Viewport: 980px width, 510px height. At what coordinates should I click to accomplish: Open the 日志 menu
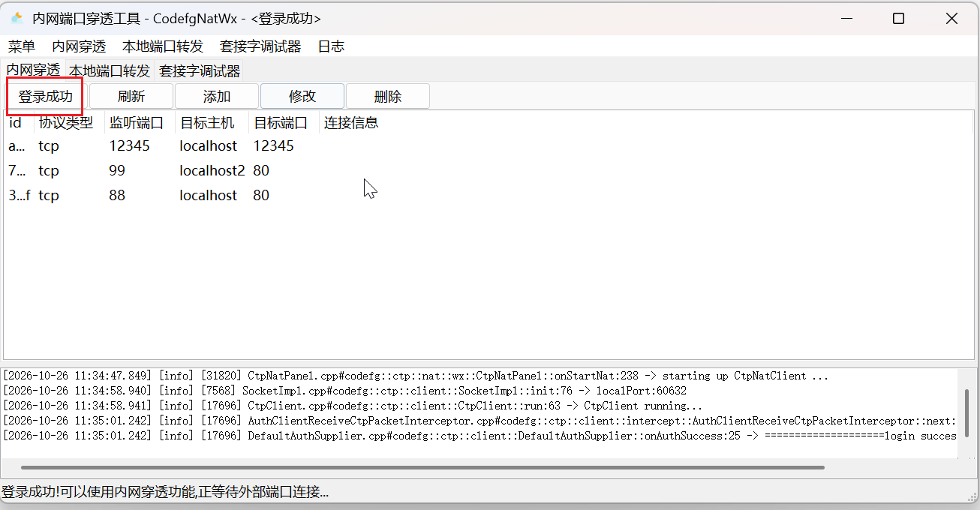click(x=331, y=46)
